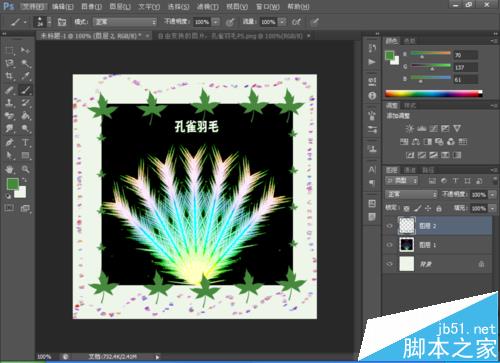Viewport: 500px width, 363px height.
Task: Open brush opacity slider dropdown
Action: (216, 22)
